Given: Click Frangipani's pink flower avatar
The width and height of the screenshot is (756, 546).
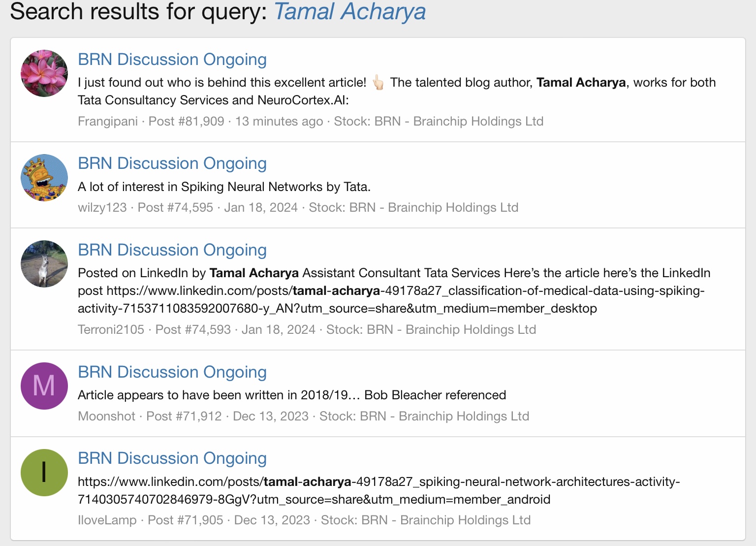Looking at the screenshot, I should click(x=44, y=73).
